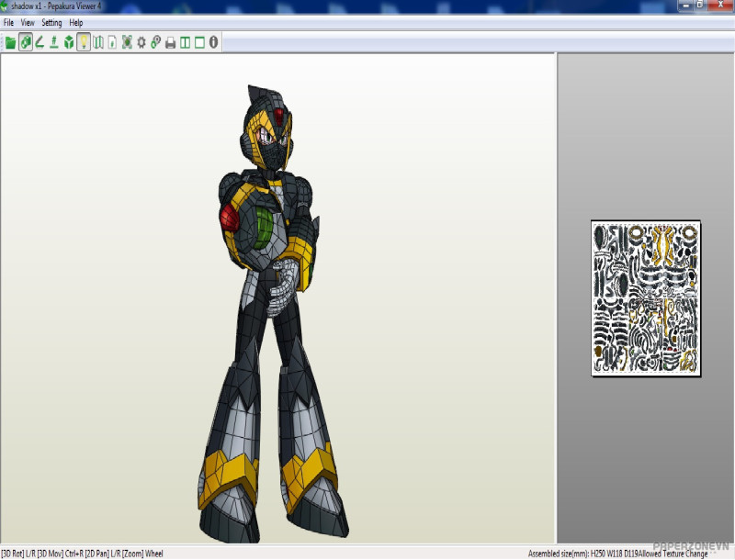The image size is (735, 560).
Task: Click the green arrows zoom-to-fit icon
Action: [x=127, y=42]
